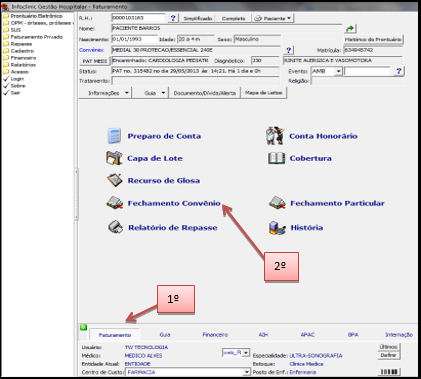The image size is (421, 379).
Task: Open the Informações dropdown menu
Action: pos(105,93)
